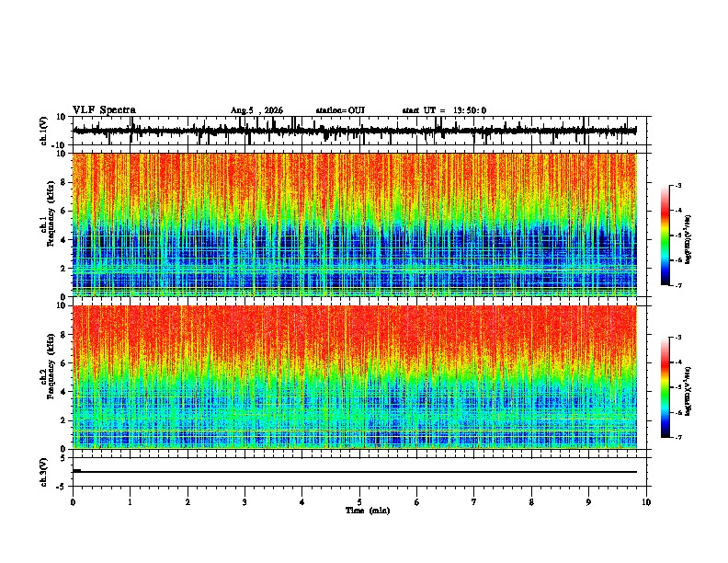The image size is (728, 563).
Task: Click the "VLF Spectra" plot title
Action: pyautogui.click(x=104, y=110)
